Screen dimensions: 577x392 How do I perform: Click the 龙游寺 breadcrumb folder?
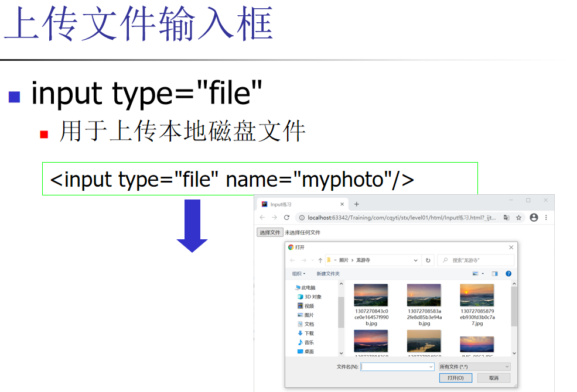[x=363, y=260]
